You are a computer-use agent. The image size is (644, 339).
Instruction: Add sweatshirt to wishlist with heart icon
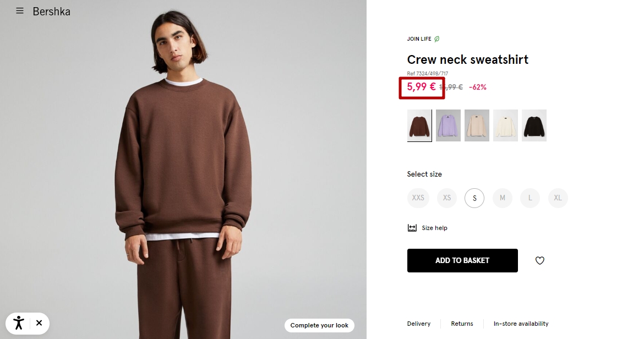point(539,261)
